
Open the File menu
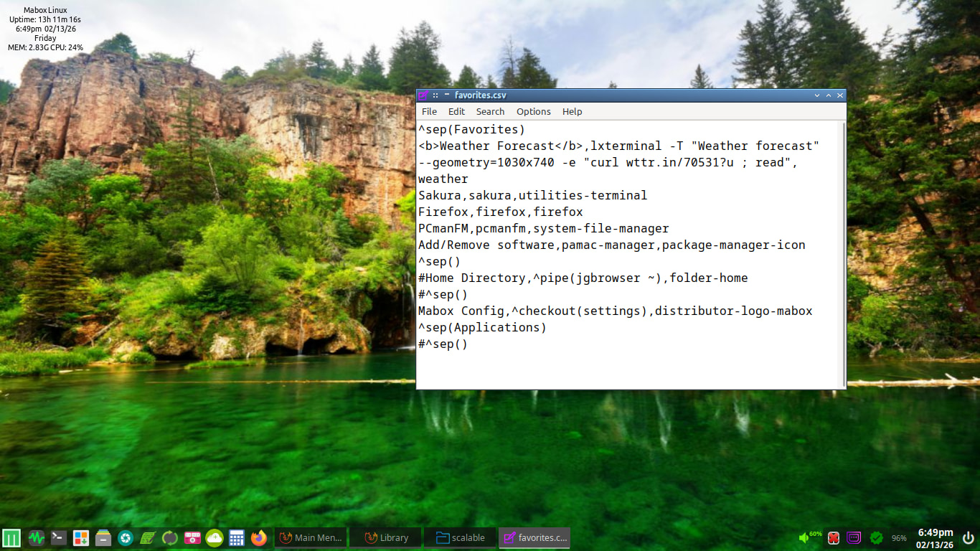(x=429, y=111)
